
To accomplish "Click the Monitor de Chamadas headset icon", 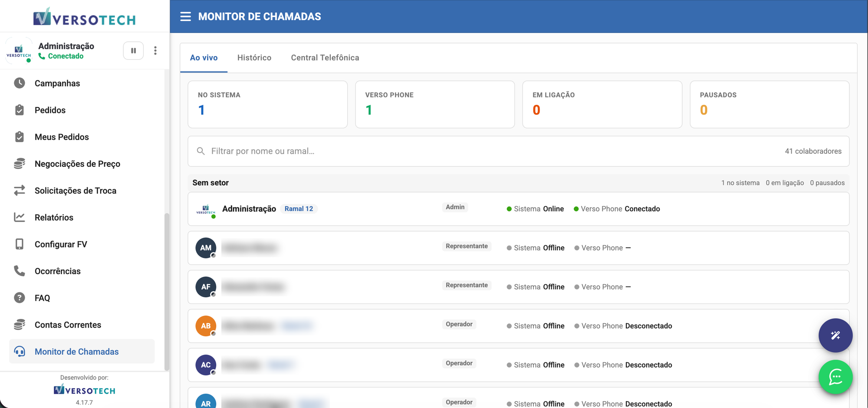I will [20, 352].
